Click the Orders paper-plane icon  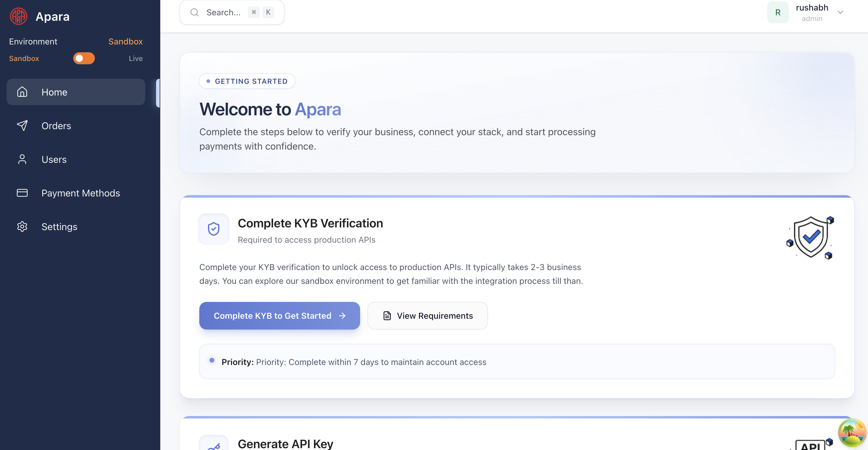click(x=22, y=126)
